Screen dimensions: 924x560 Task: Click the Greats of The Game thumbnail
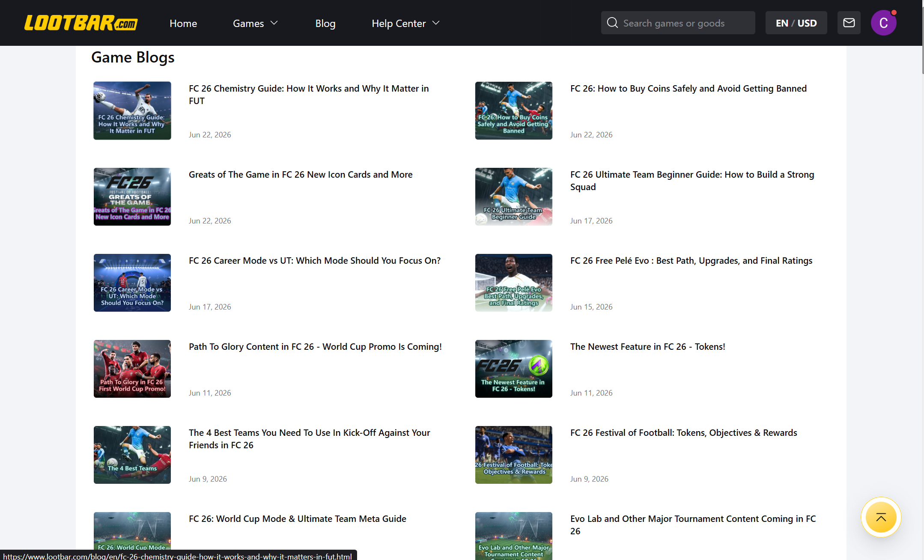tap(132, 197)
